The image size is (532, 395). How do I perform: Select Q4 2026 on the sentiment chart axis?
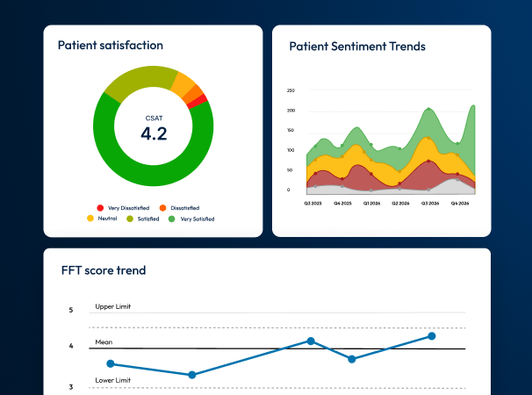coord(460,203)
